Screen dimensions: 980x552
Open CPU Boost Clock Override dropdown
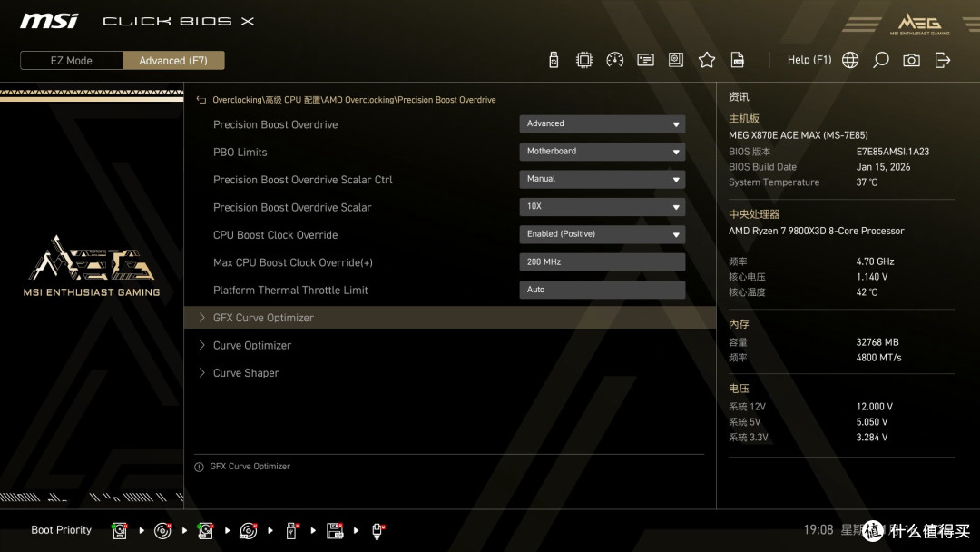(602, 234)
